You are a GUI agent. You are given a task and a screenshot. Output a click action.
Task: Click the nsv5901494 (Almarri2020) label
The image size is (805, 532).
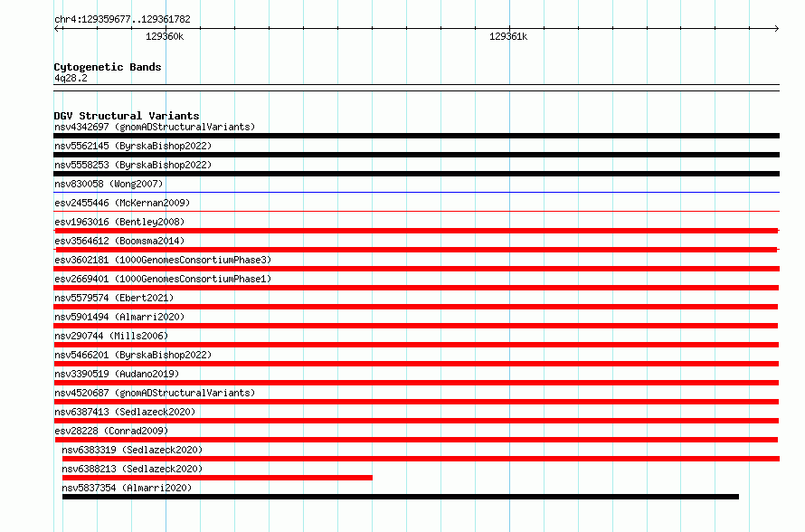[x=119, y=317]
